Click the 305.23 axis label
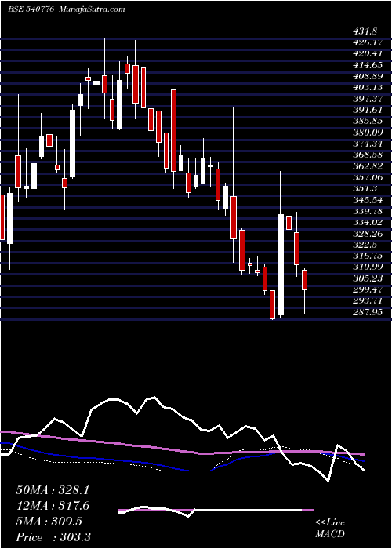 coord(368,278)
